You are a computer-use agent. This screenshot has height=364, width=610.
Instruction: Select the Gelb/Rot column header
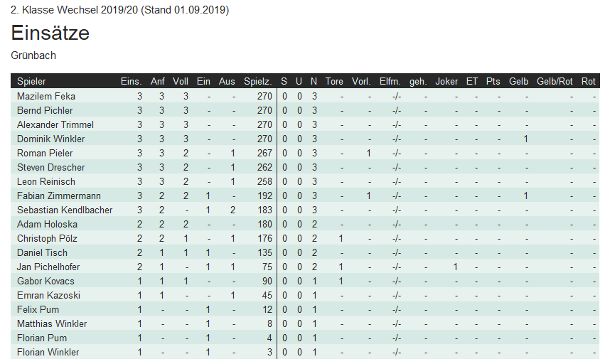(555, 81)
